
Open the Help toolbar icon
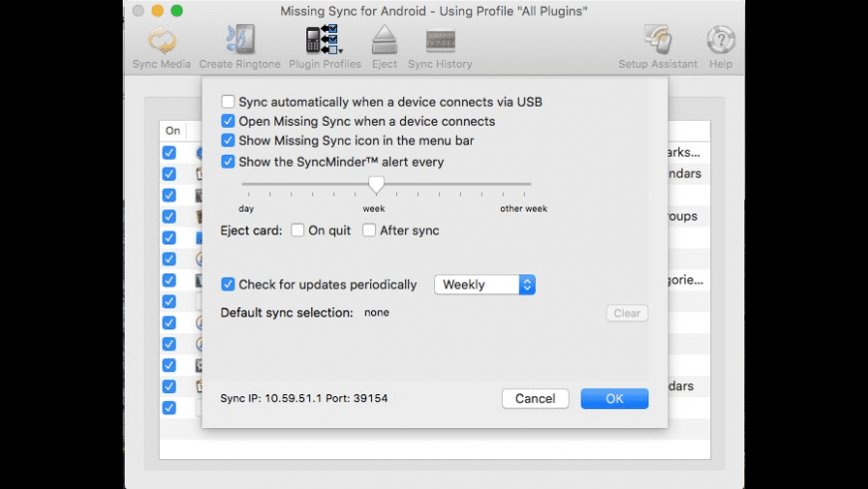(x=720, y=40)
